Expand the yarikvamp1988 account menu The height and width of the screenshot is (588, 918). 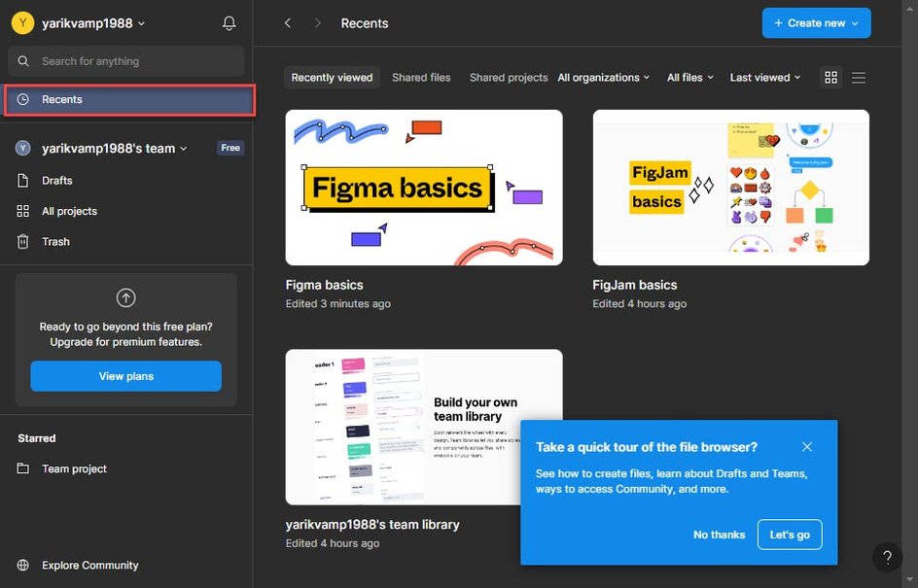pyautogui.click(x=93, y=23)
